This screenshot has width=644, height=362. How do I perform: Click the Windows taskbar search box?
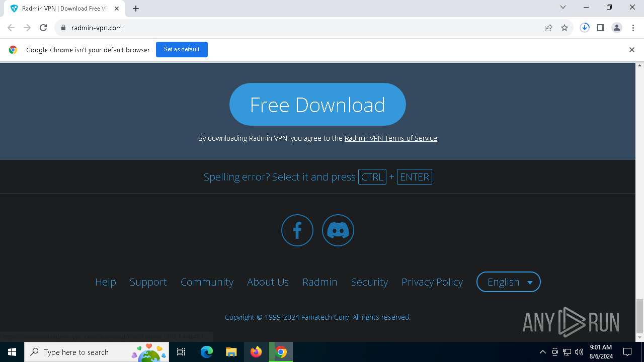[97, 352]
